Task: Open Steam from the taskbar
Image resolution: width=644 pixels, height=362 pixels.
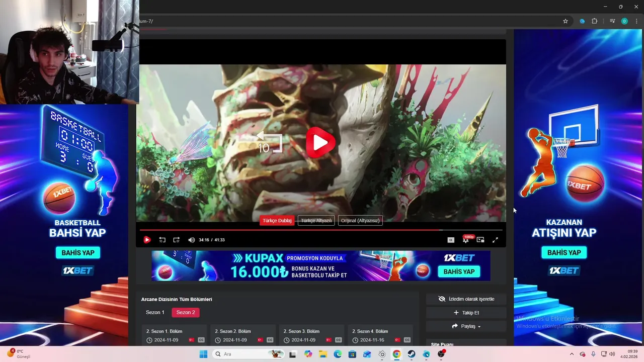Action: click(412, 354)
